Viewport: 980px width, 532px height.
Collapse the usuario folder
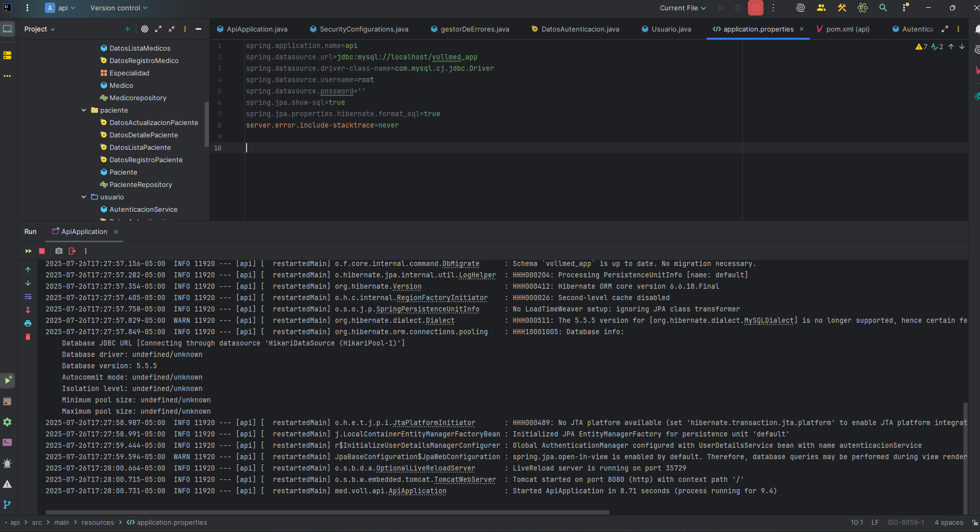pyautogui.click(x=84, y=197)
